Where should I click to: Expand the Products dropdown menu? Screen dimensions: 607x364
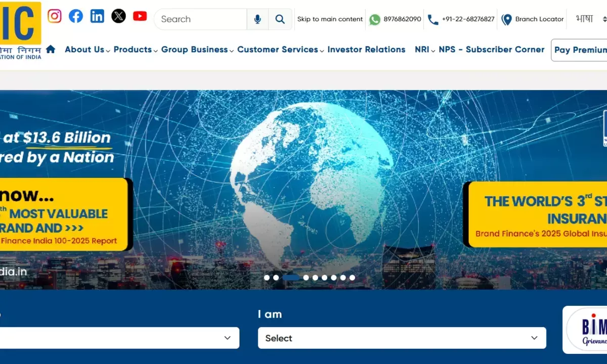pyautogui.click(x=135, y=50)
